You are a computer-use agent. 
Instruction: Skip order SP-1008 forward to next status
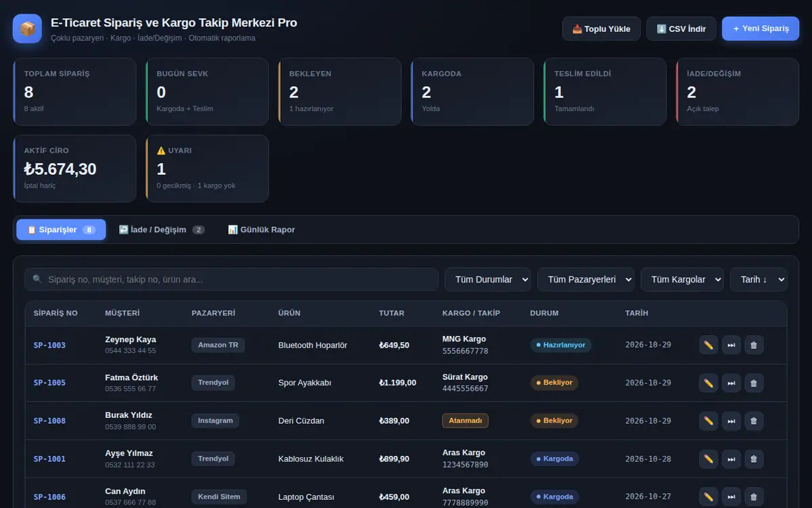click(731, 421)
